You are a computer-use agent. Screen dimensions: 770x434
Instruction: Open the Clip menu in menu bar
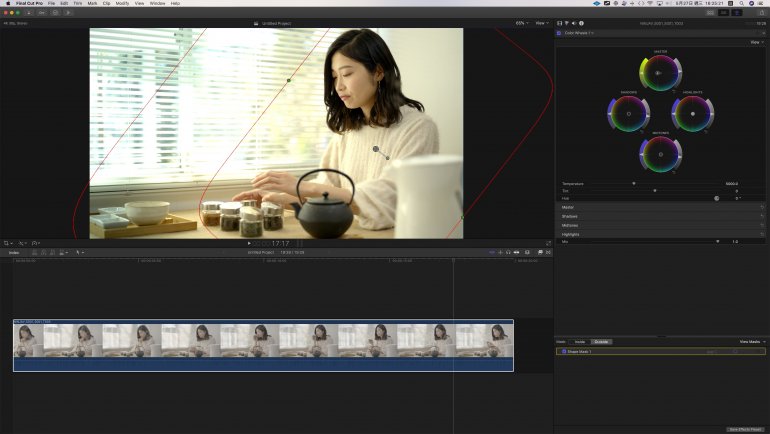tap(106, 3)
